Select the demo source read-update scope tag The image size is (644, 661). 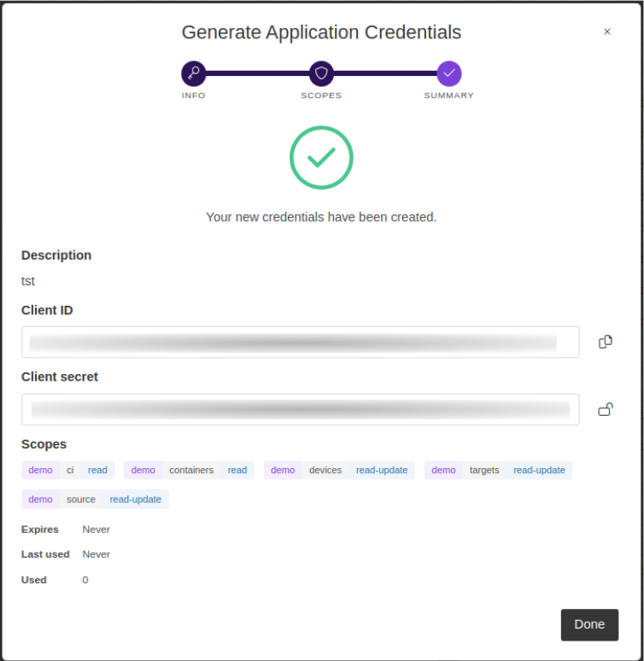(x=96, y=500)
